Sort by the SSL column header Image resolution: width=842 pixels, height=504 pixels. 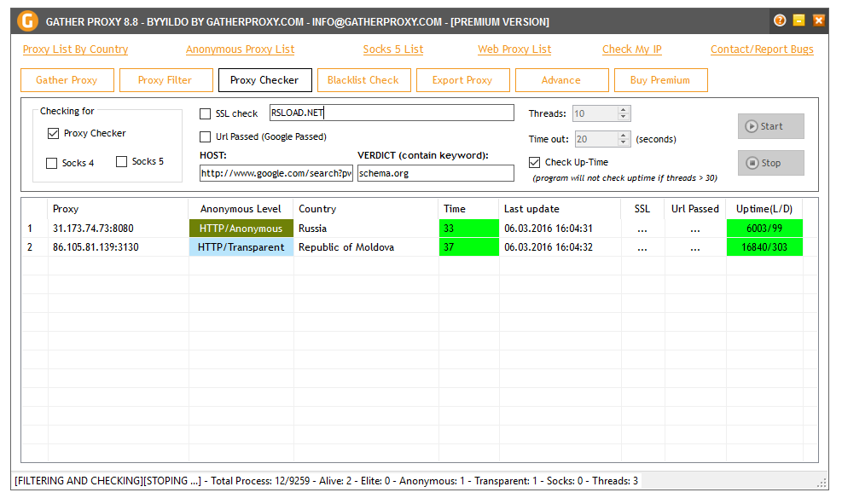coord(642,209)
